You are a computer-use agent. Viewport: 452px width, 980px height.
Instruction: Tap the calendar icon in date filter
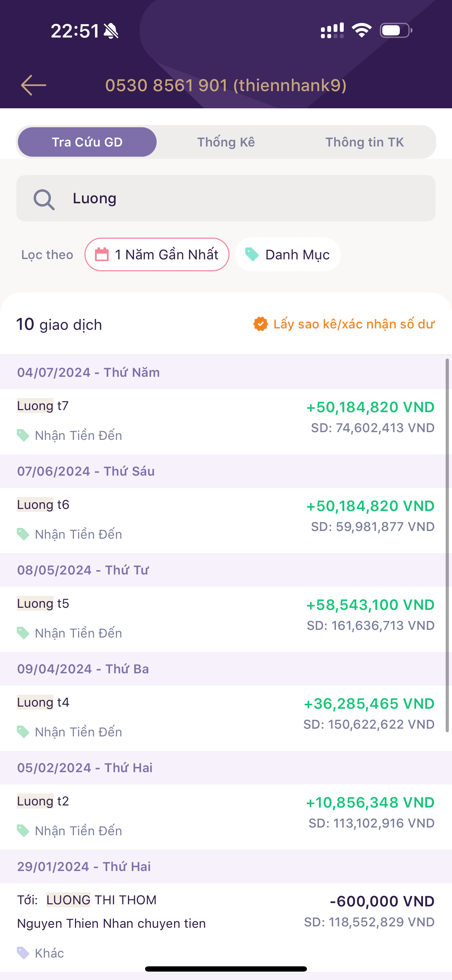102,254
